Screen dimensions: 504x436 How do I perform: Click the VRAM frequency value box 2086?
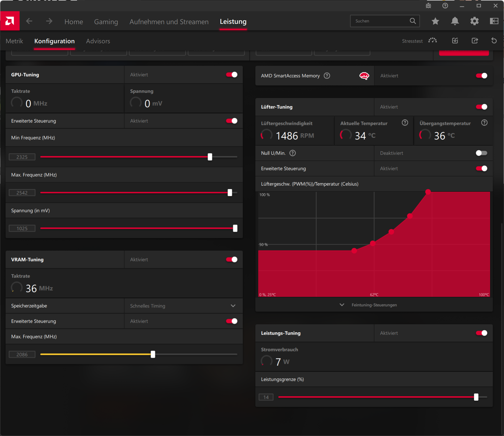coord(22,354)
